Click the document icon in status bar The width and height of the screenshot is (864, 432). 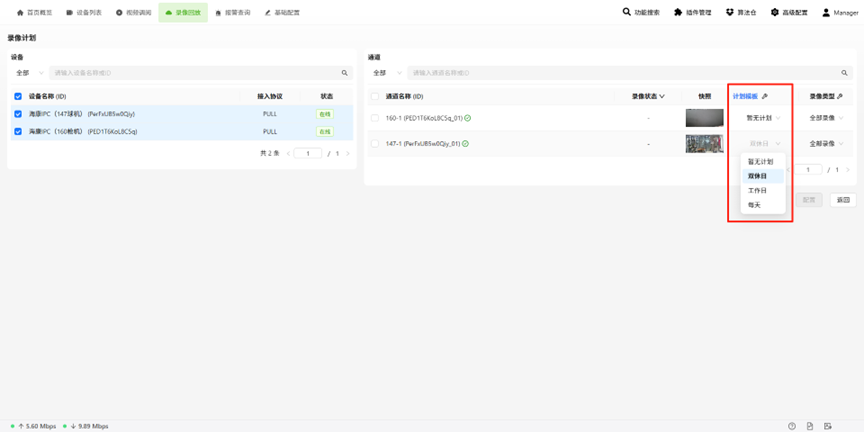[x=810, y=426]
